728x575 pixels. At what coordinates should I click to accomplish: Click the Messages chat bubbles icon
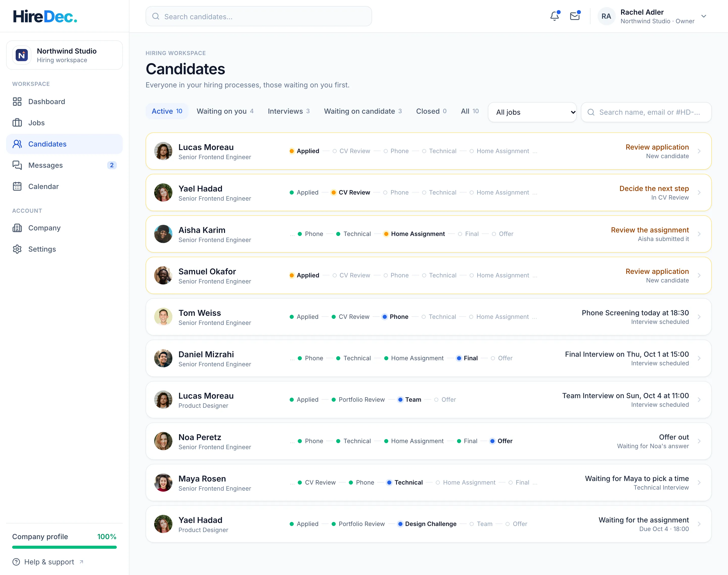pos(17,165)
